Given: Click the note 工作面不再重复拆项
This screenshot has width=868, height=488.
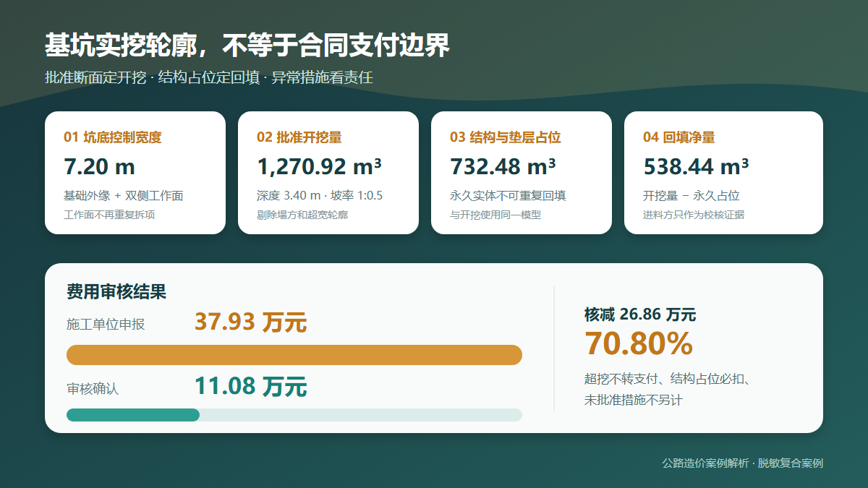Looking at the screenshot, I should point(109,215).
